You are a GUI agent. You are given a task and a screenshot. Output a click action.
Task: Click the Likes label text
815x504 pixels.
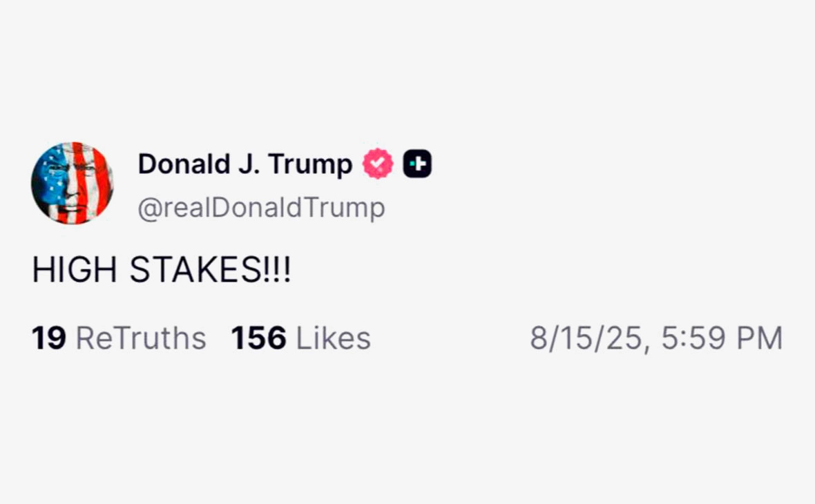pos(333,338)
